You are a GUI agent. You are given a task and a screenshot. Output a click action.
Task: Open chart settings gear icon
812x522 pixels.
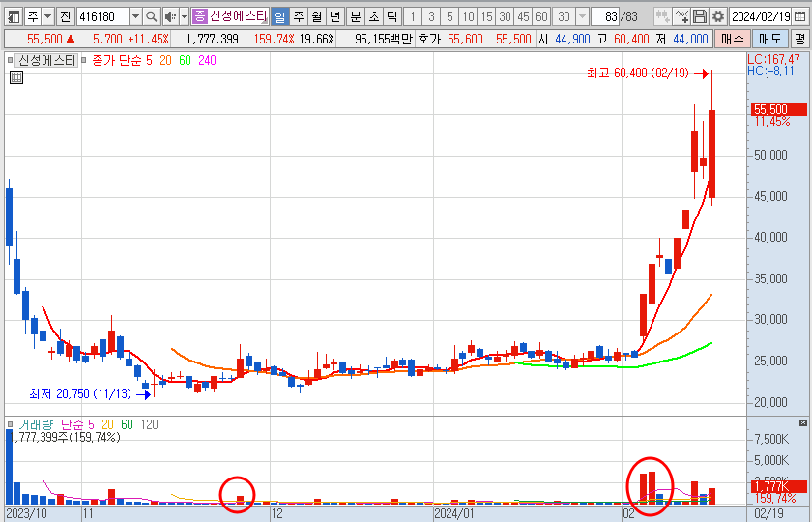tap(717, 17)
